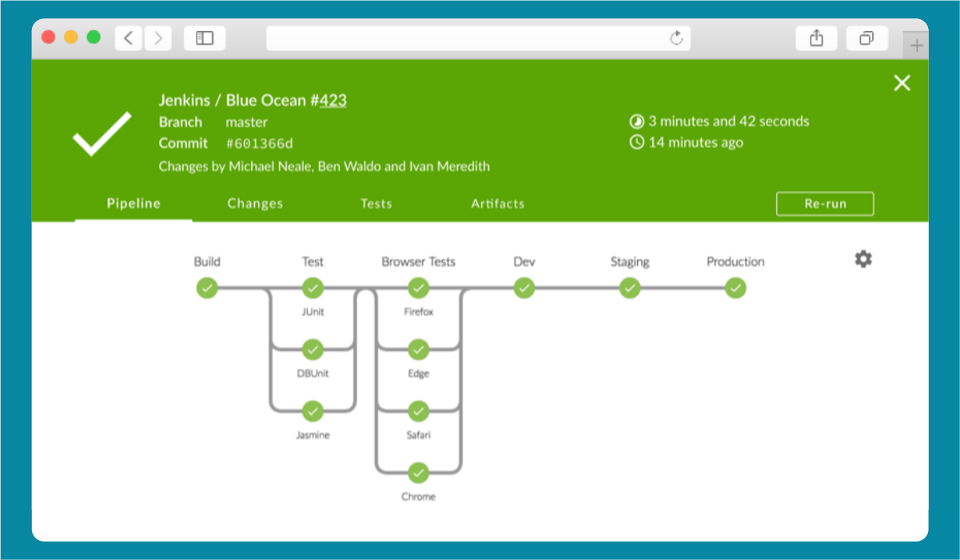
Task: Reload the page in address bar
Action: (676, 38)
